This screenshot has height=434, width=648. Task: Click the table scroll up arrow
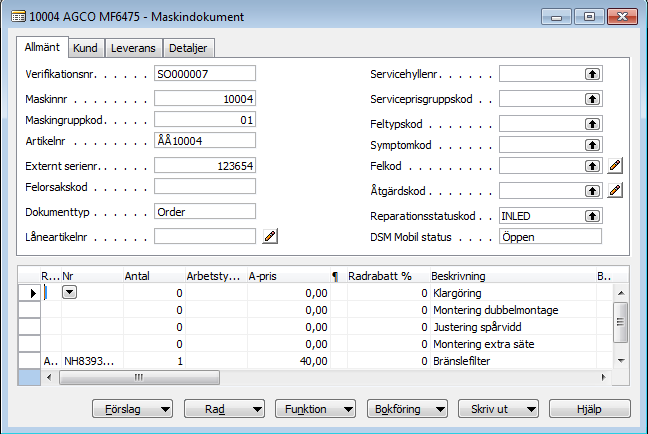click(621, 293)
